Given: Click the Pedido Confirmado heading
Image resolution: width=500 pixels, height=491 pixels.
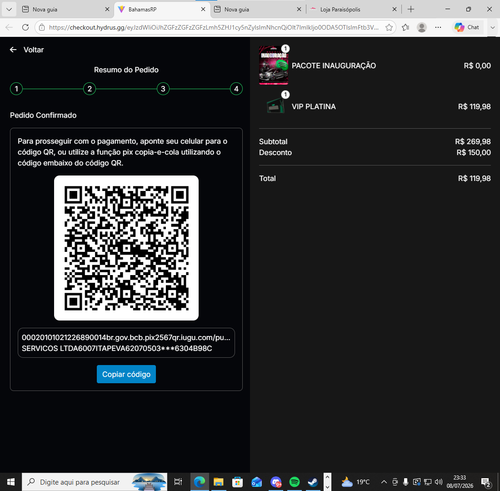Looking at the screenshot, I should click(x=43, y=115).
